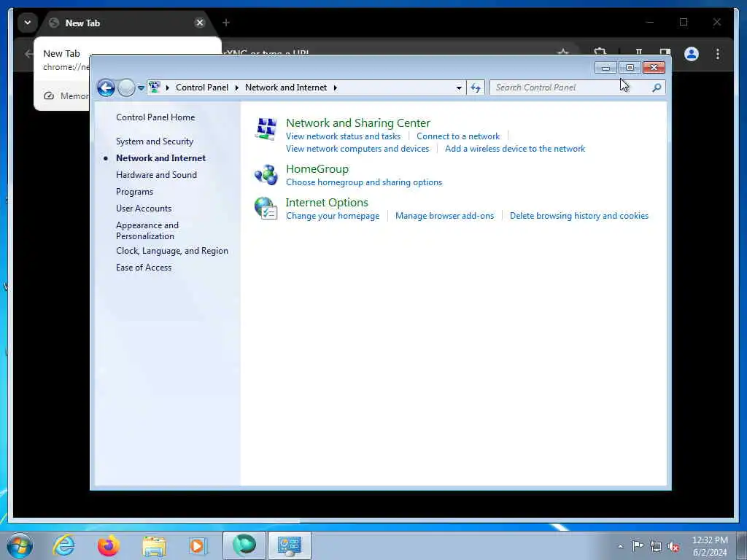Click the Show desktop strip
Viewport: 747px width, 560px height.
(x=742, y=545)
